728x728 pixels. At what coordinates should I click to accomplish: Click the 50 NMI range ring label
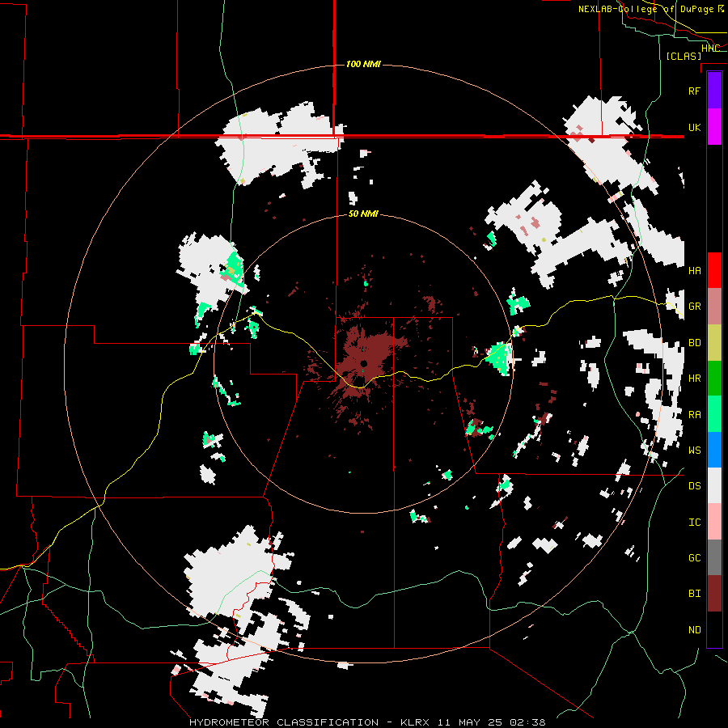363,214
